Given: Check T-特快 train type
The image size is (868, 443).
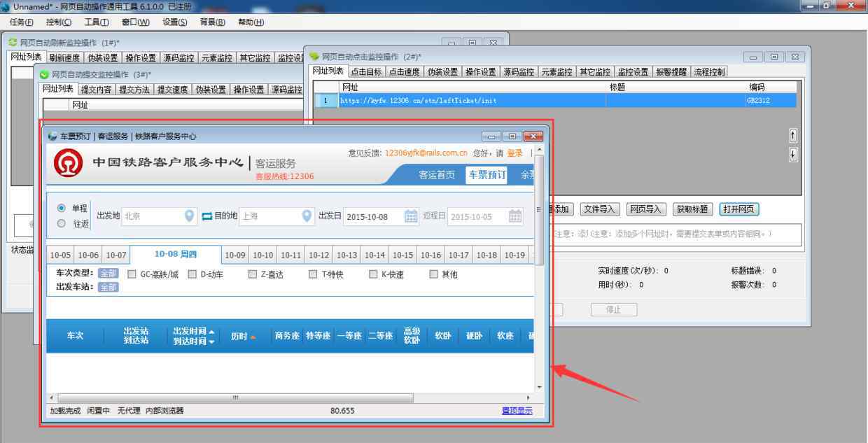Looking at the screenshot, I should (x=313, y=274).
